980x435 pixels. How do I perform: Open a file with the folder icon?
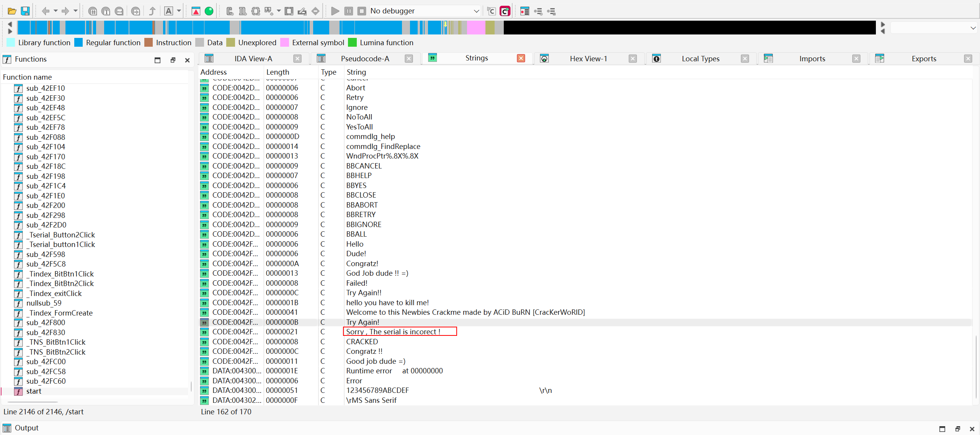tap(12, 11)
